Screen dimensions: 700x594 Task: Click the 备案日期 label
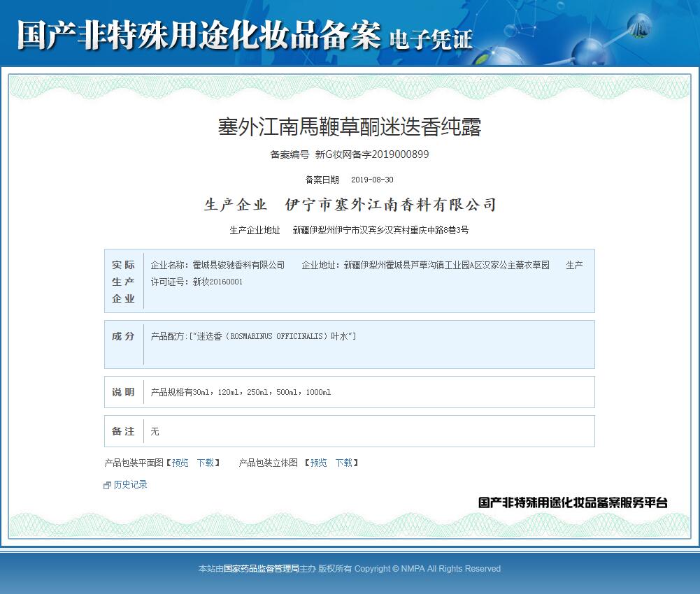click(x=322, y=180)
